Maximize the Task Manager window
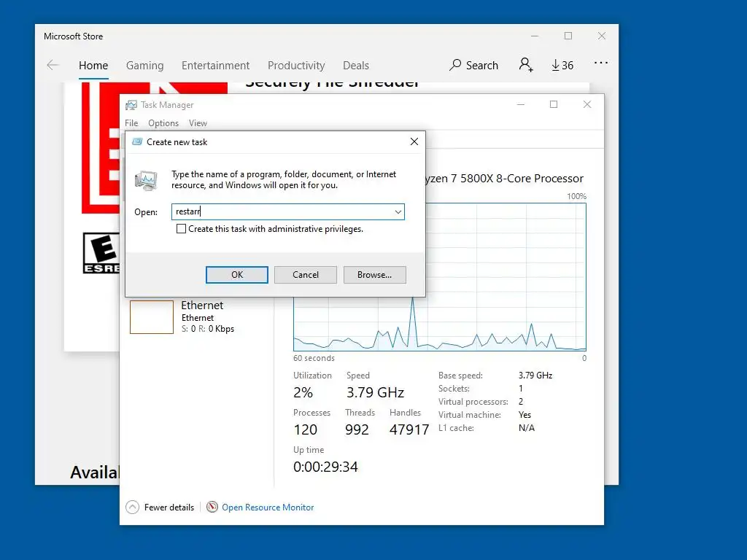Screen dimensions: 747x560 tap(554, 105)
